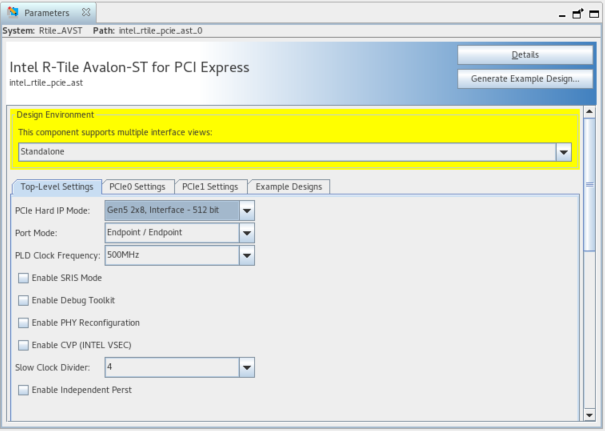
Task: Open the Slow Clock Divider dropdown arrow
Action: point(247,367)
